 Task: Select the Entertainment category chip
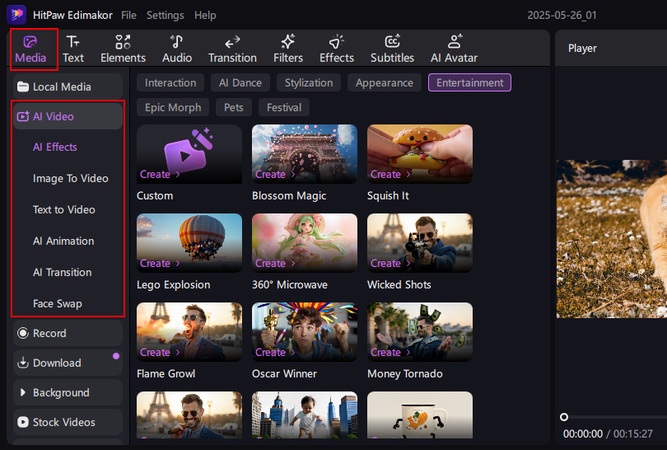470,83
